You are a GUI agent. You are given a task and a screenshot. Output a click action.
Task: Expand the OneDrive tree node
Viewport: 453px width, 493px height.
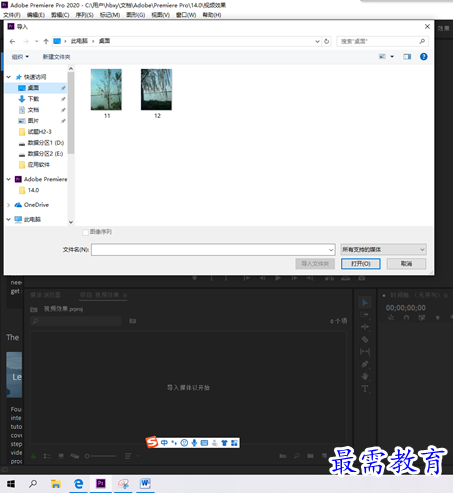coord(9,205)
